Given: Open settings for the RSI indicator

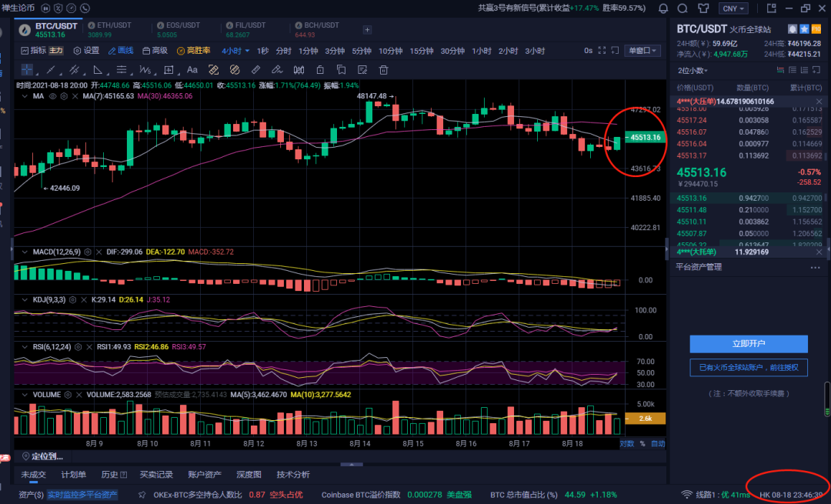Looking at the screenshot, I should tap(78, 347).
